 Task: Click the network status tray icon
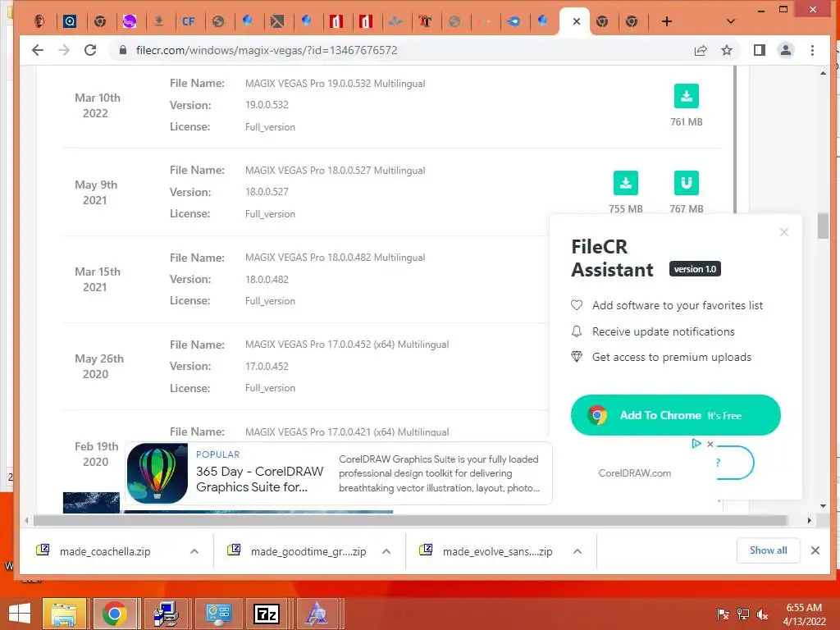coord(742,614)
